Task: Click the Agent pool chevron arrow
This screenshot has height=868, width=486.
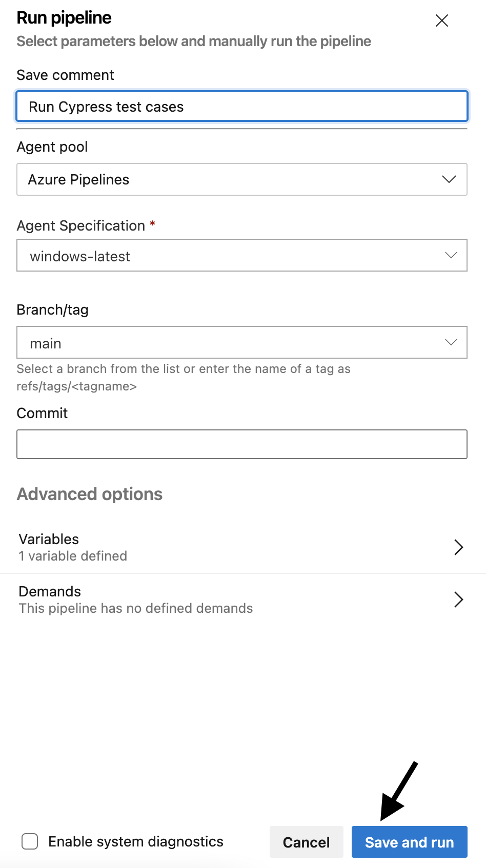Action: coord(449,179)
